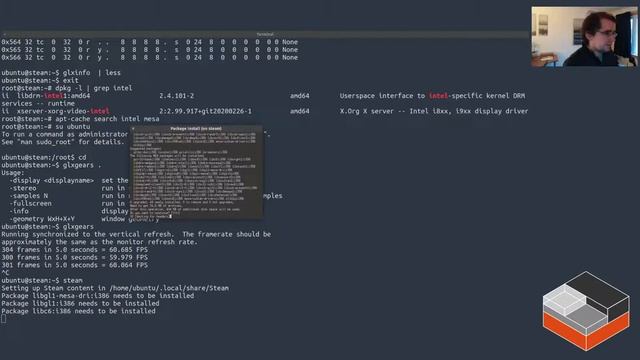Click the '-samples N' option text
This screenshot has width=640, height=360.
pyautogui.click(x=29, y=196)
